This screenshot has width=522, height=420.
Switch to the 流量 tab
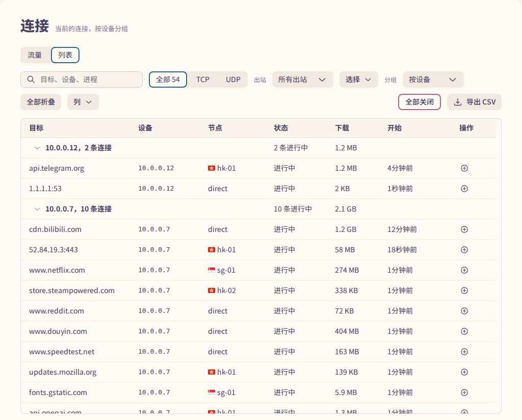[35, 55]
